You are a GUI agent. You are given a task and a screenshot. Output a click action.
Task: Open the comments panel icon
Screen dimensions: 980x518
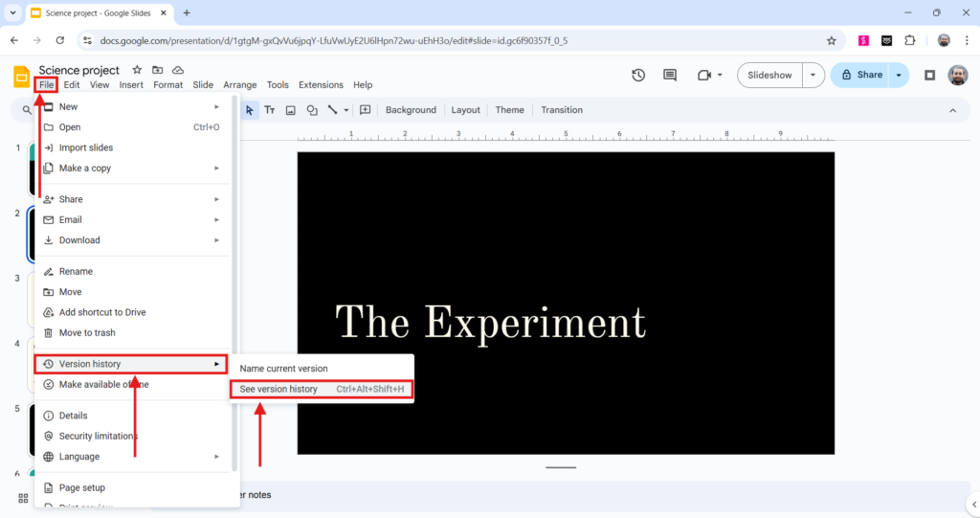(x=670, y=75)
